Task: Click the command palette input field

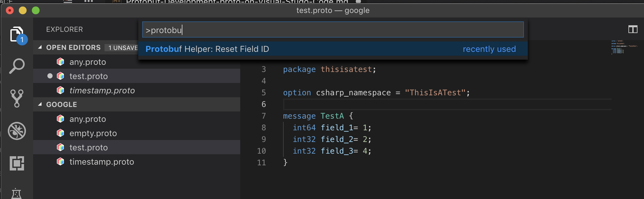Action: click(332, 30)
